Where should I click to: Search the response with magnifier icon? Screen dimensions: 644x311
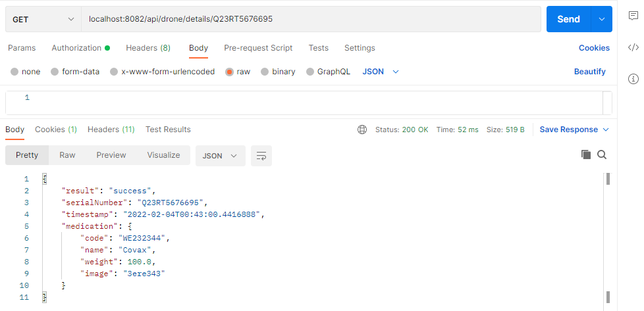pos(602,155)
